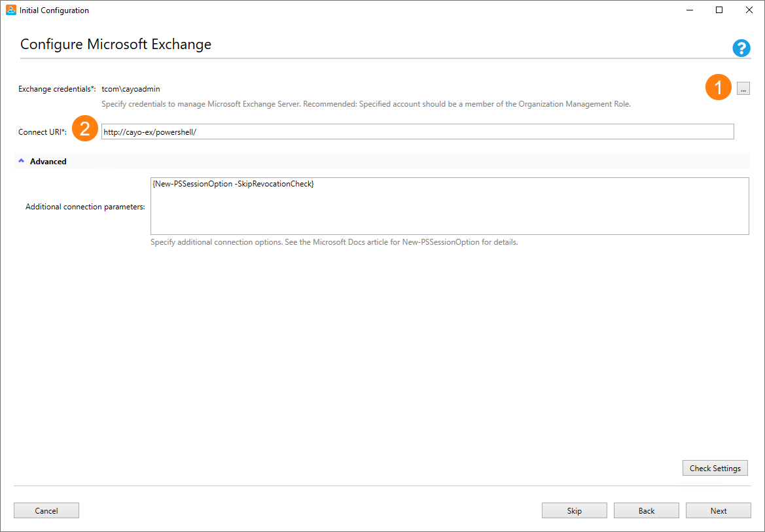Click the Additional connection parameters label

85,207
